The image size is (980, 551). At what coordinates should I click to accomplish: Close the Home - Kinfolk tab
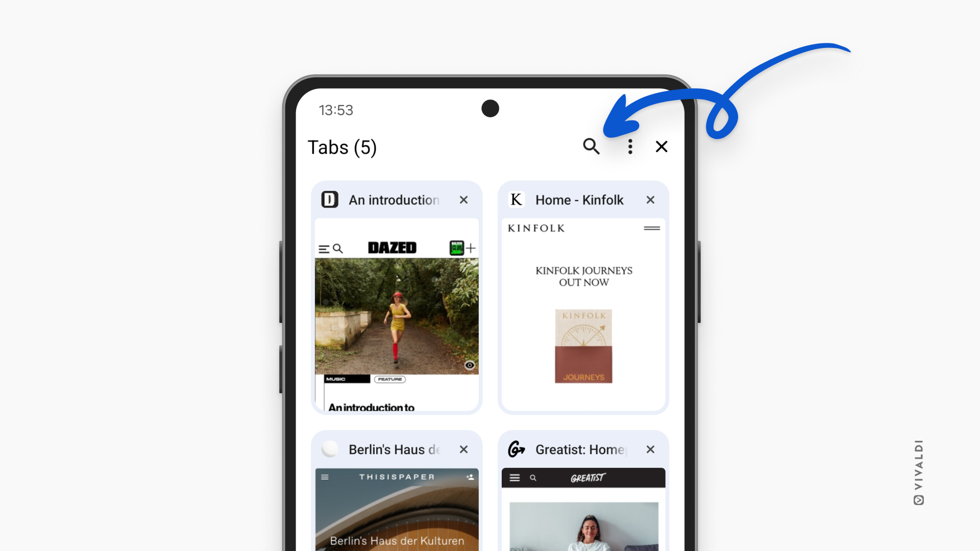pos(650,200)
